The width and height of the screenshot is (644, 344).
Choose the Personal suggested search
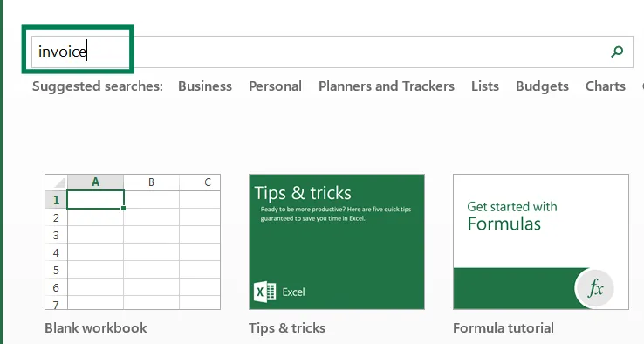275,86
